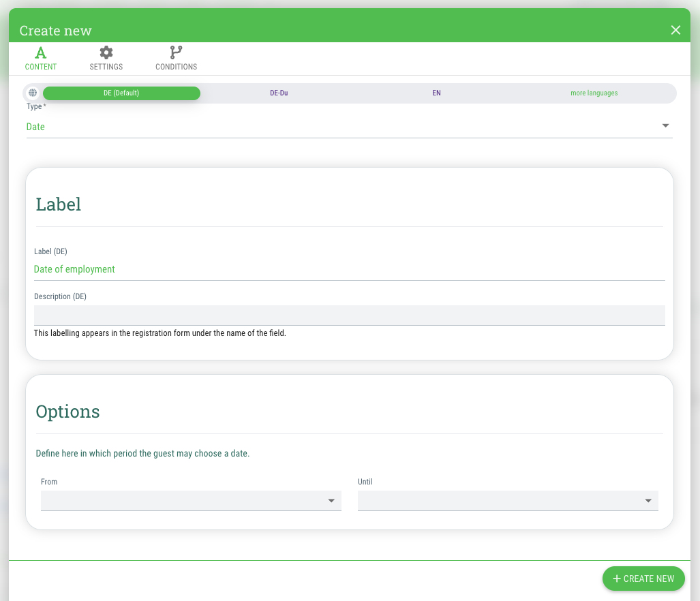
Task: Close the Create new dialog
Action: coord(675,30)
